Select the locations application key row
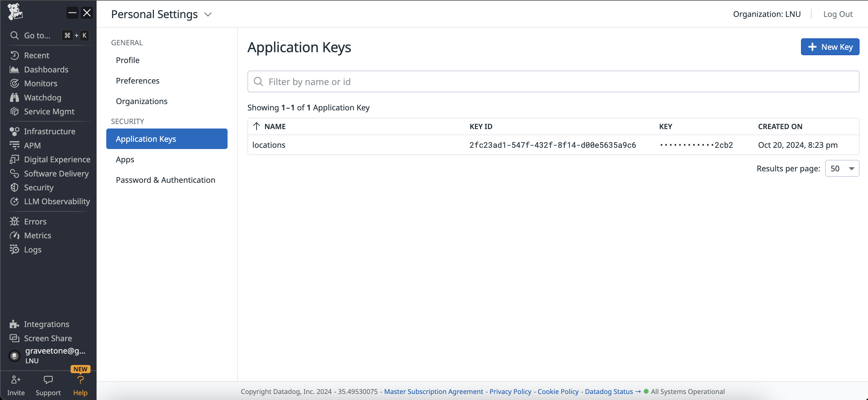 (553, 145)
